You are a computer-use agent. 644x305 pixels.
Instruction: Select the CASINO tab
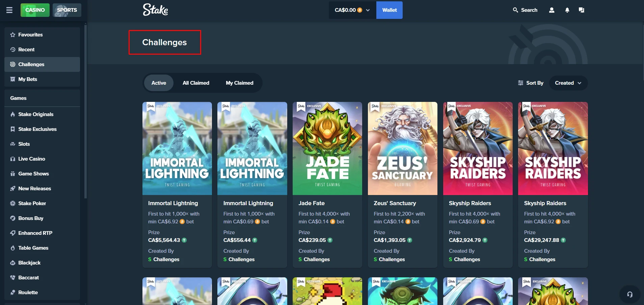[x=35, y=10]
